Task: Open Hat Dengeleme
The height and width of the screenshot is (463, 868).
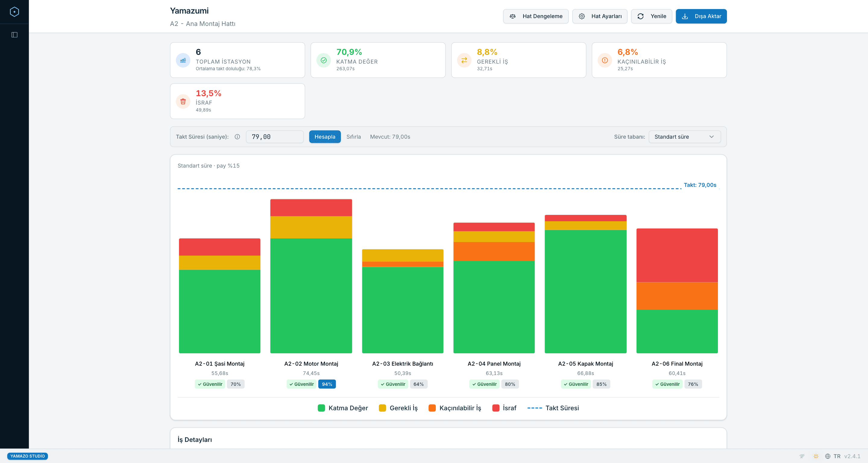Action: click(536, 16)
